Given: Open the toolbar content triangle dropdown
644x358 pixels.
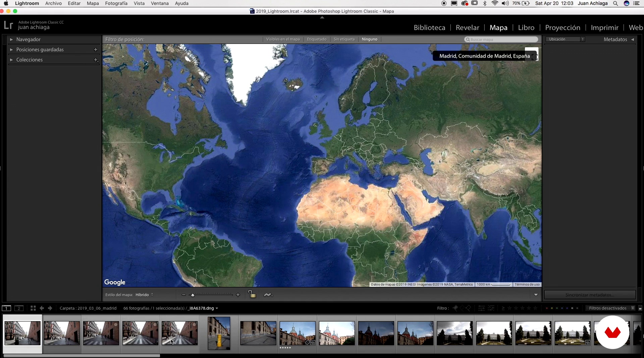Looking at the screenshot, I should (x=536, y=295).
